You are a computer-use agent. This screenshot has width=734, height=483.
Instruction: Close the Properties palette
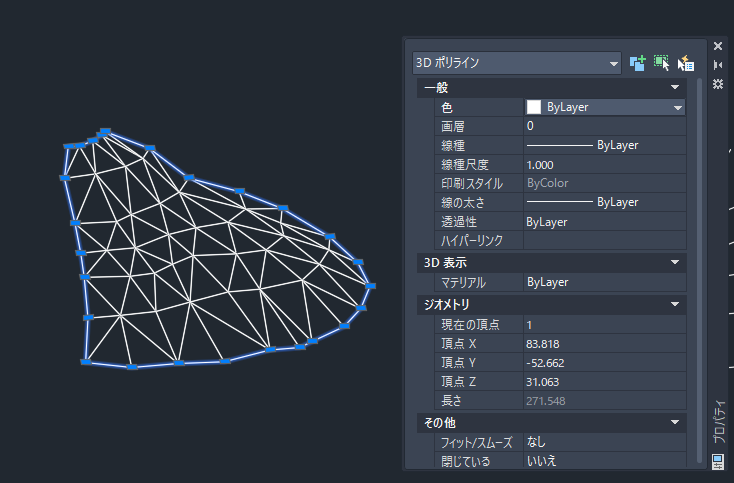(718, 46)
